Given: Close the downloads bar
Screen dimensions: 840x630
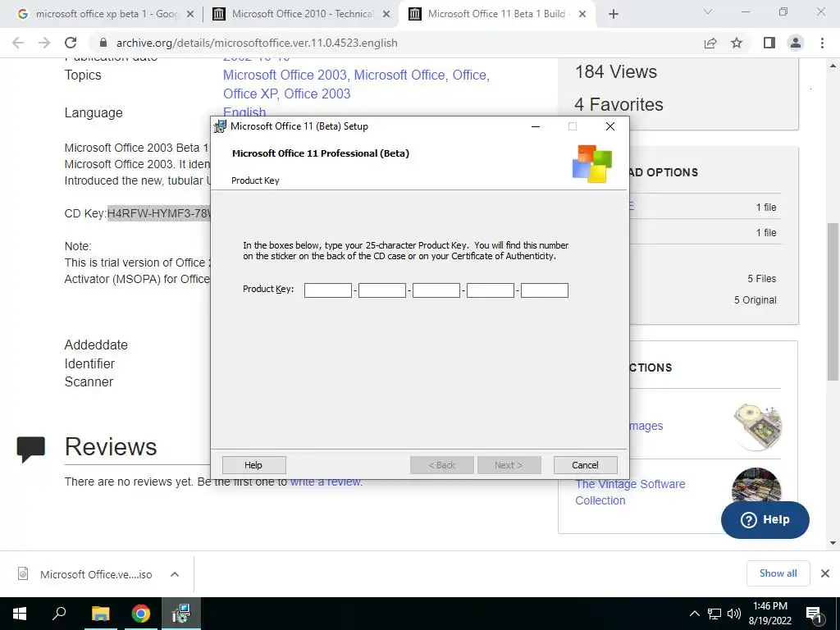Looking at the screenshot, I should [x=825, y=573].
